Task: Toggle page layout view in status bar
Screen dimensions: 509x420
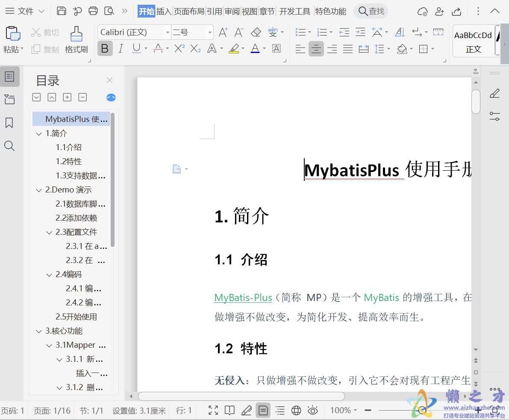Action: point(263,410)
